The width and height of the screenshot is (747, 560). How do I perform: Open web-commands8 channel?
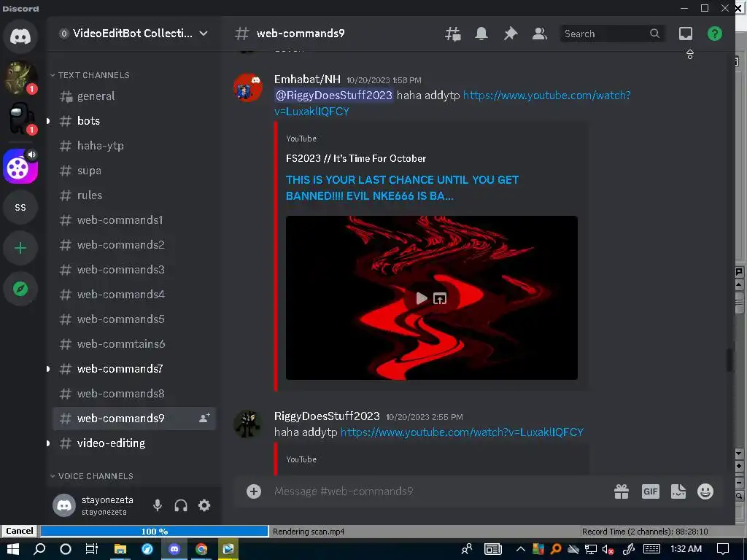134,393
